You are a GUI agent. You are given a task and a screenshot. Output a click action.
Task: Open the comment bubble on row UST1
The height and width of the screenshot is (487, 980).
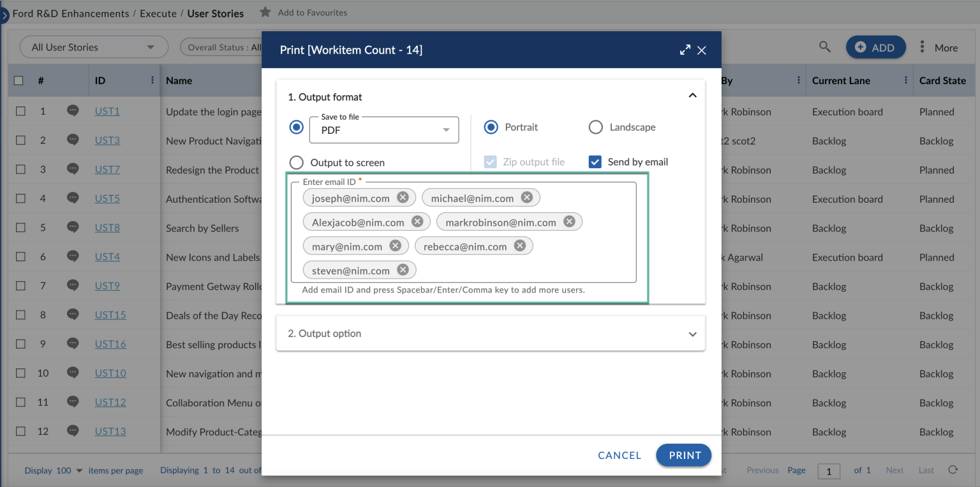(x=72, y=111)
